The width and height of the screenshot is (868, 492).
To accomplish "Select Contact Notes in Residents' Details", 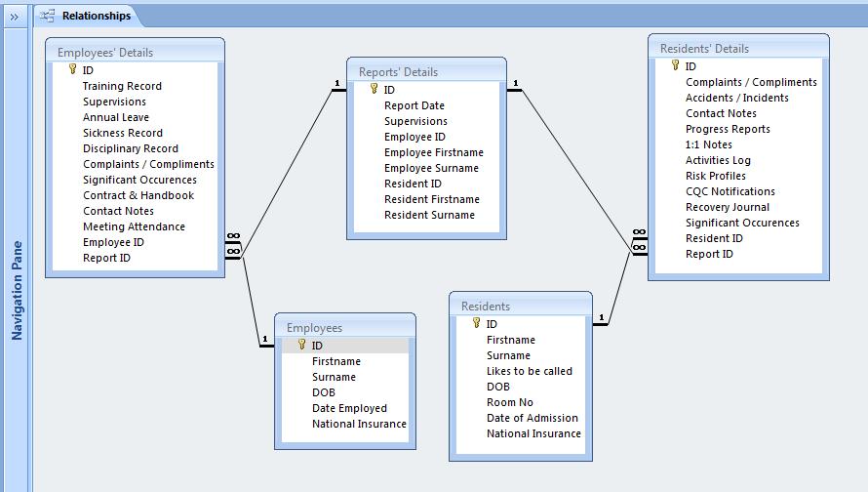I will (x=721, y=113).
